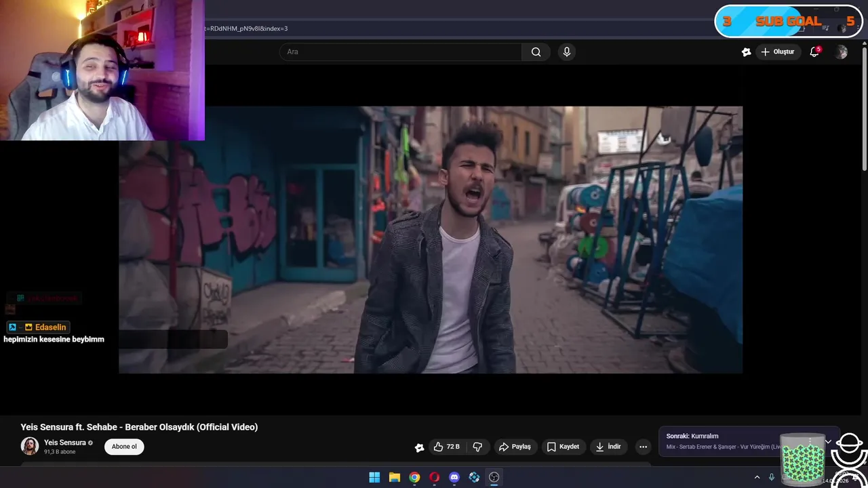This screenshot has height=488, width=868.
Task: Open the blue diamond app in the taskbar
Action: 474,477
